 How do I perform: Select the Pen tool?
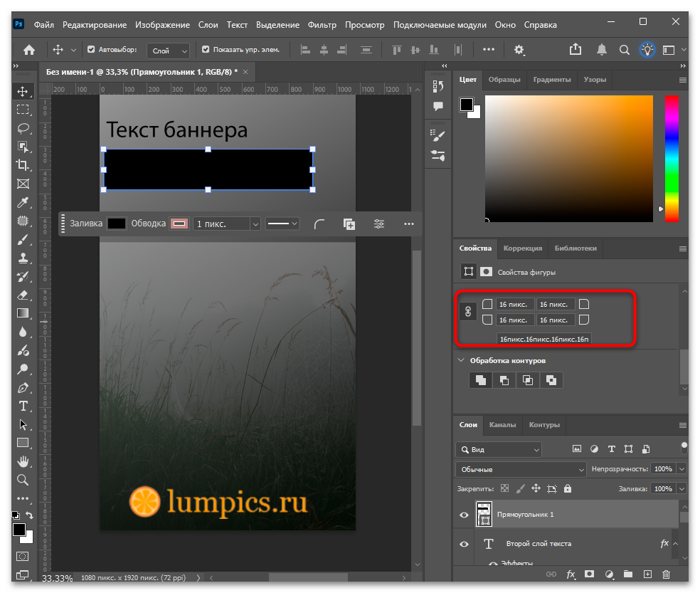coord(23,387)
